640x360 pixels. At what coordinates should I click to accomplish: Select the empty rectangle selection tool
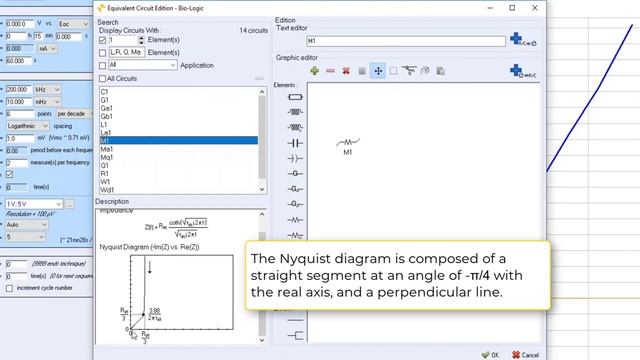point(393,71)
